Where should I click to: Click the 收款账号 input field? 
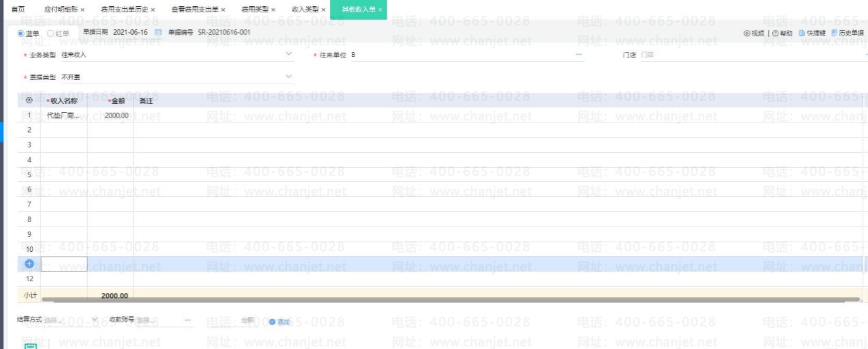tap(164, 320)
